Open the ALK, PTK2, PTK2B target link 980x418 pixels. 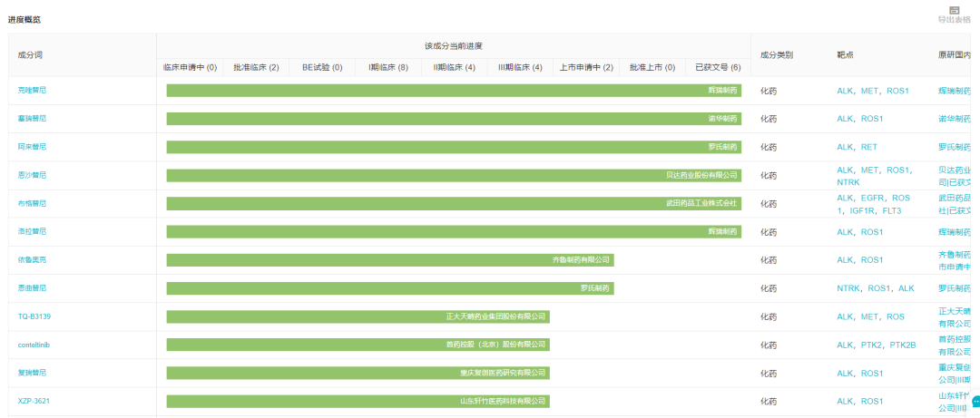[x=877, y=345]
